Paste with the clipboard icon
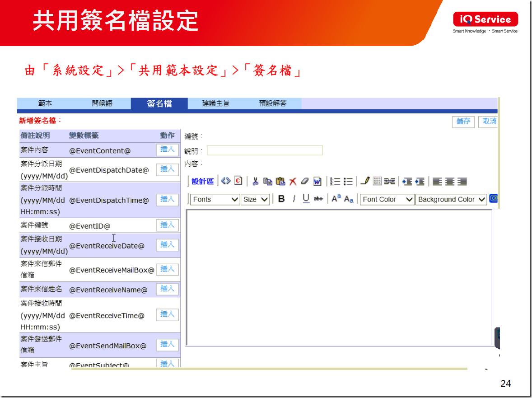This screenshot has height=398, width=532. click(280, 181)
